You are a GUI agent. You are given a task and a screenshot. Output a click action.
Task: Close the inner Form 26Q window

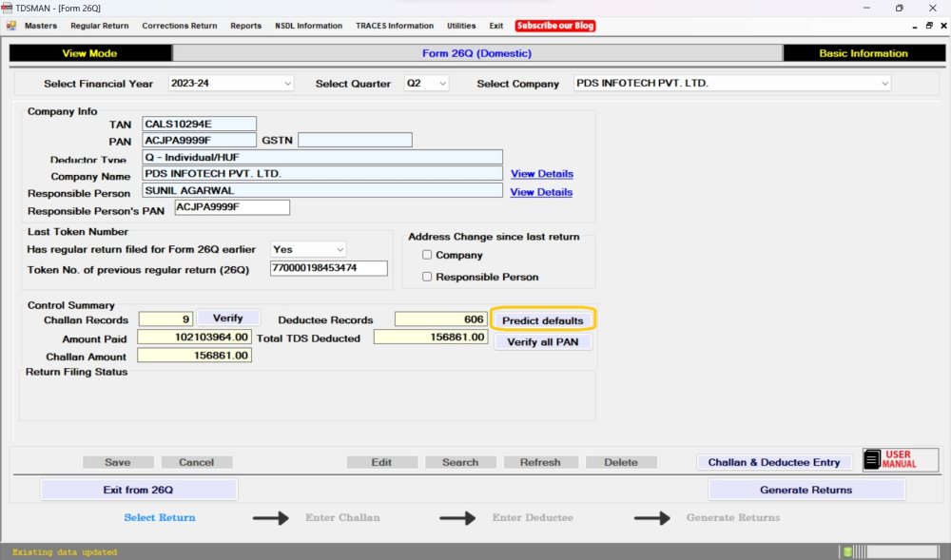(x=943, y=26)
